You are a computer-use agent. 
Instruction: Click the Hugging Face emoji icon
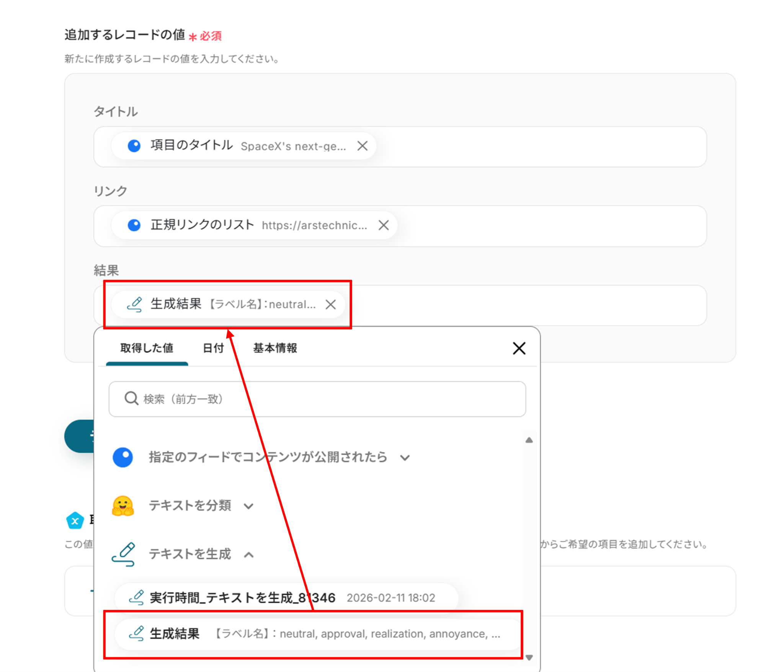coord(122,505)
